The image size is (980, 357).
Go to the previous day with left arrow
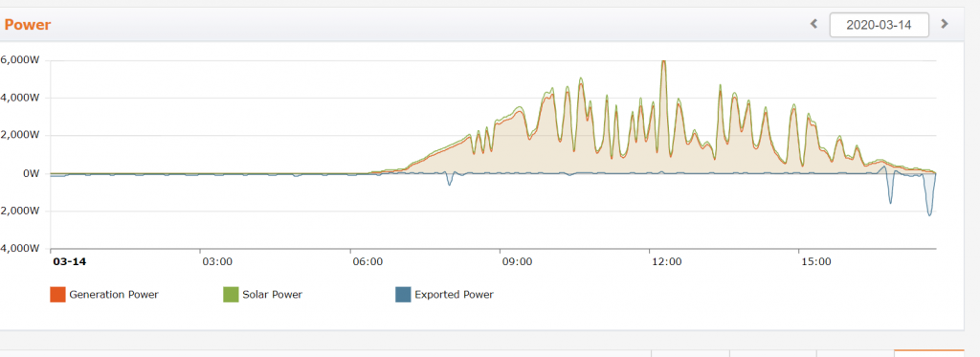click(x=813, y=24)
